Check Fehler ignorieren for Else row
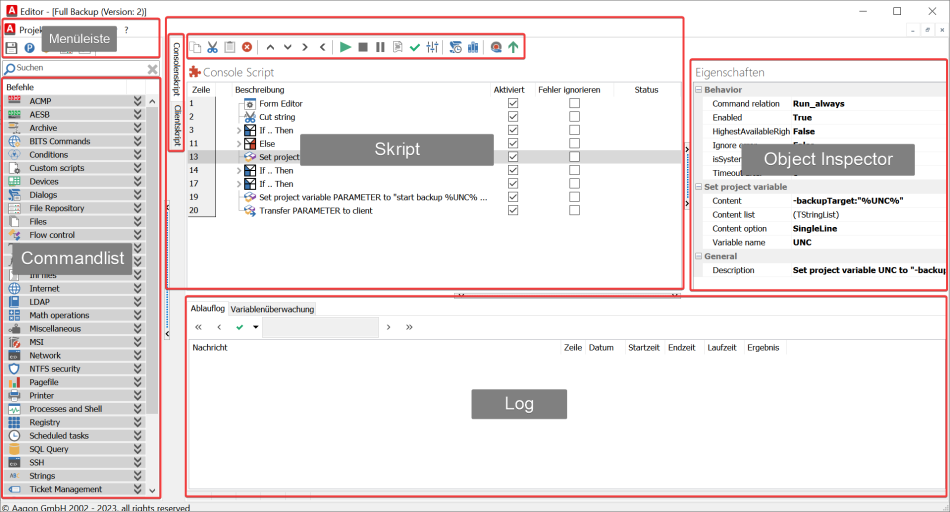Screen dimensions: 950x512 (x=574, y=144)
